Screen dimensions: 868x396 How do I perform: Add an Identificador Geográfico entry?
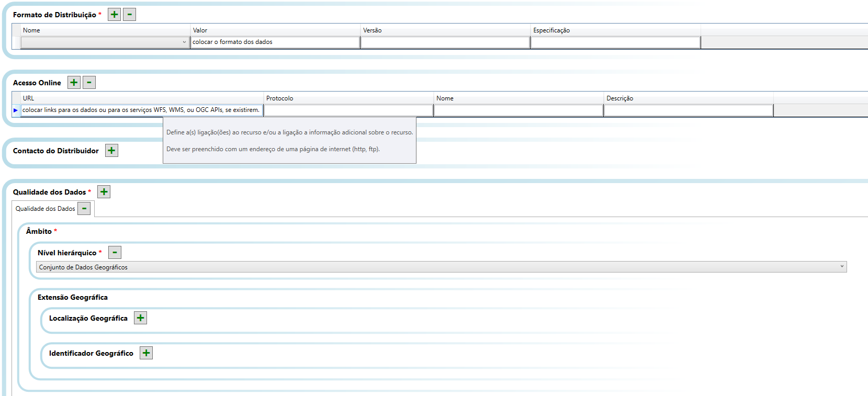point(146,353)
